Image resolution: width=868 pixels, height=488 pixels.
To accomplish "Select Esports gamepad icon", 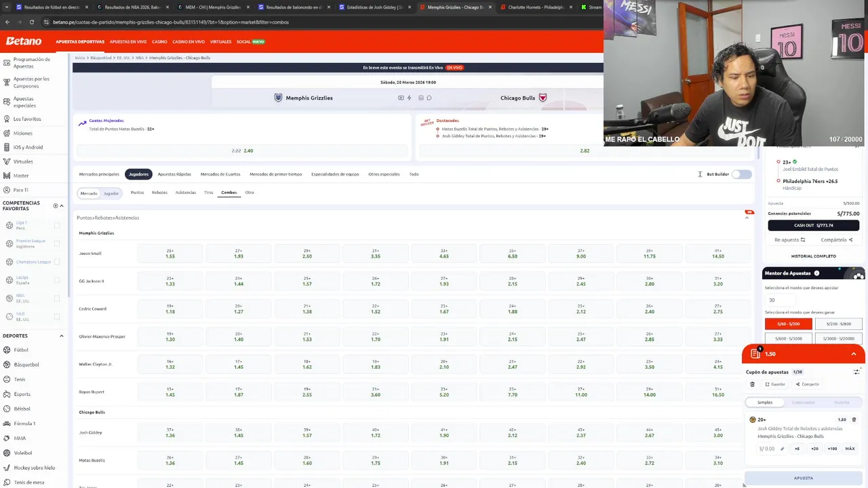I will 7,394.
